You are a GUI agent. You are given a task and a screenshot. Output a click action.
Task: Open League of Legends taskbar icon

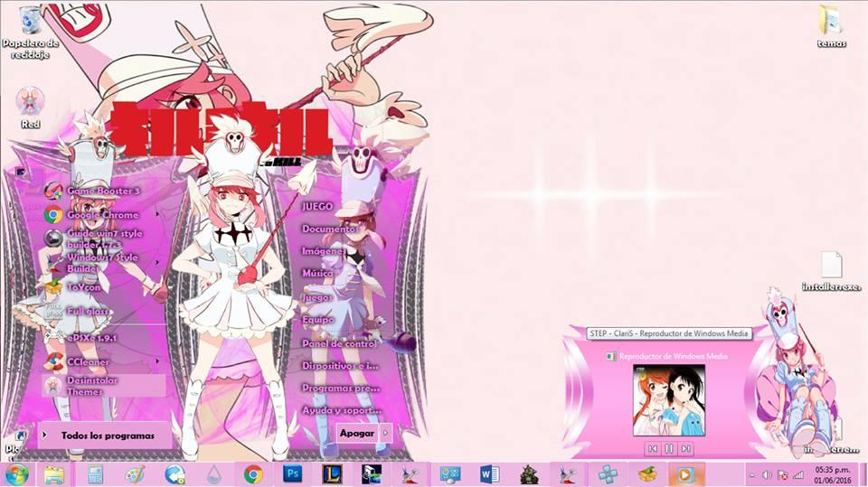pyautogui.click(x=332, y=473)
